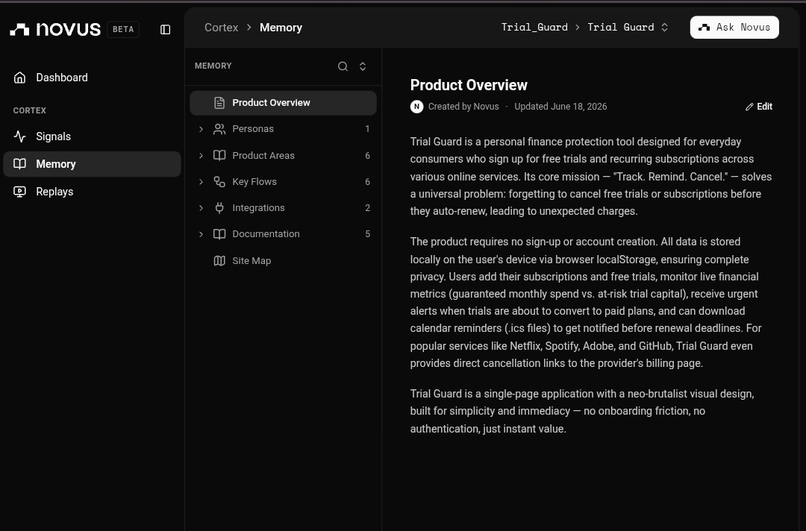The height and width of the screenshot is (531, 806).
Task: Open Dashboard in the sidebar
Action: pyautogui.click(x=92, y=78)
